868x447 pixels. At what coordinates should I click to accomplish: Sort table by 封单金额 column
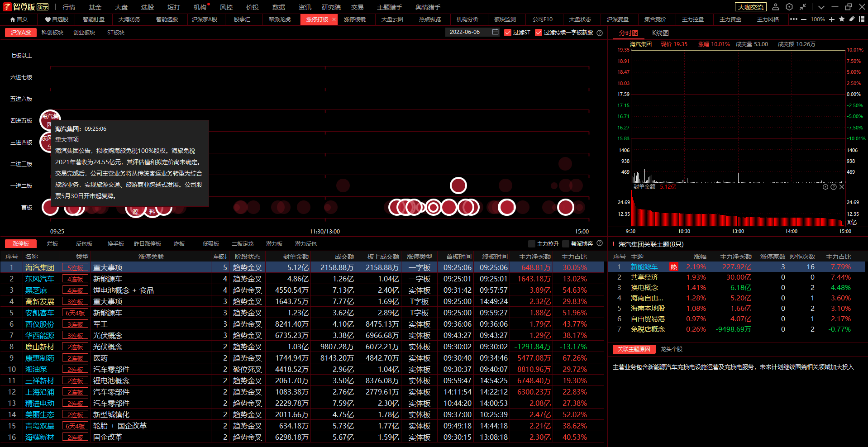(x=296, y=257)
